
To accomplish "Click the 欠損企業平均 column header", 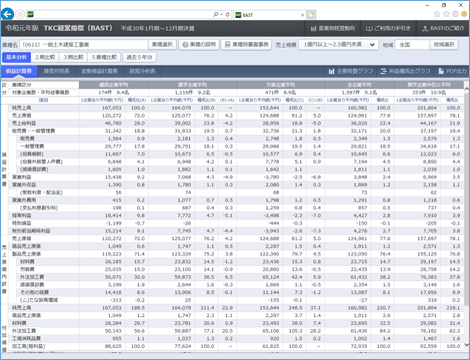I will coord(281,85).
